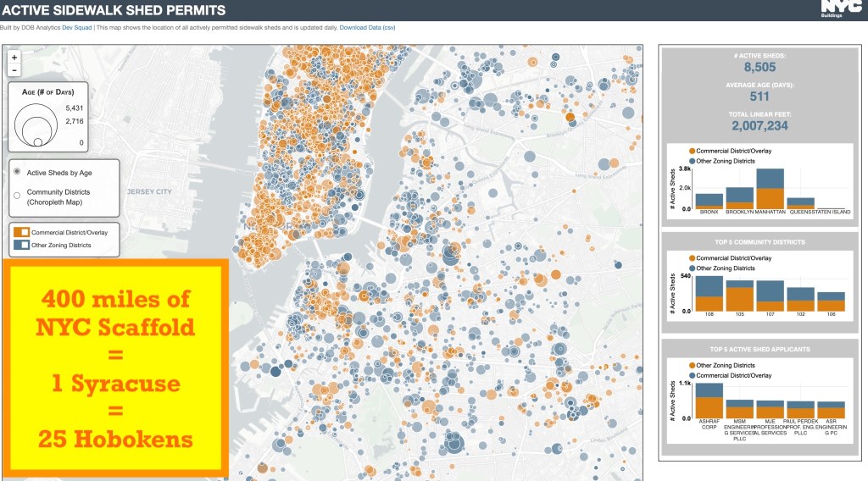
Task: Select the ASHRAF CORP applicant bar
Action: tap(709, 400)
